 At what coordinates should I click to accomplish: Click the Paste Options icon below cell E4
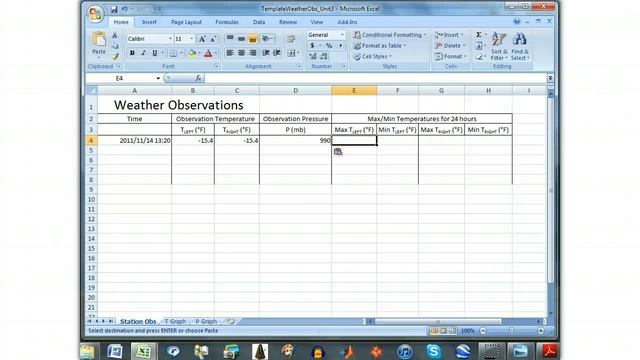click(x=338, y=151)
